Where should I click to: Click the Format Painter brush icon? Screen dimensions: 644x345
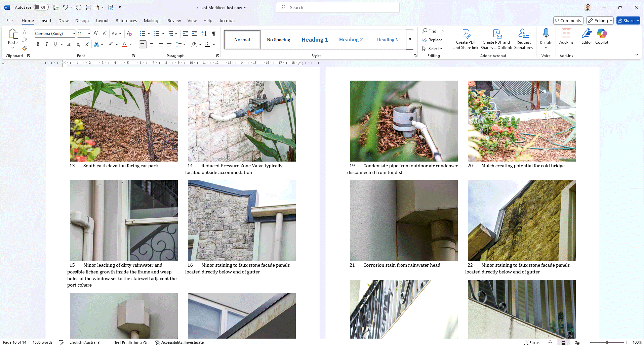[25, 48]
